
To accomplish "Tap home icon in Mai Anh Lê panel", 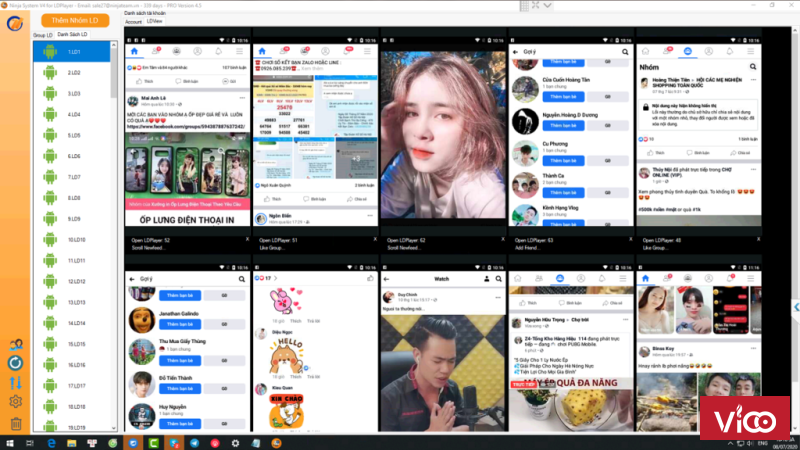I will pyautogui.click(x=134, y=51).
